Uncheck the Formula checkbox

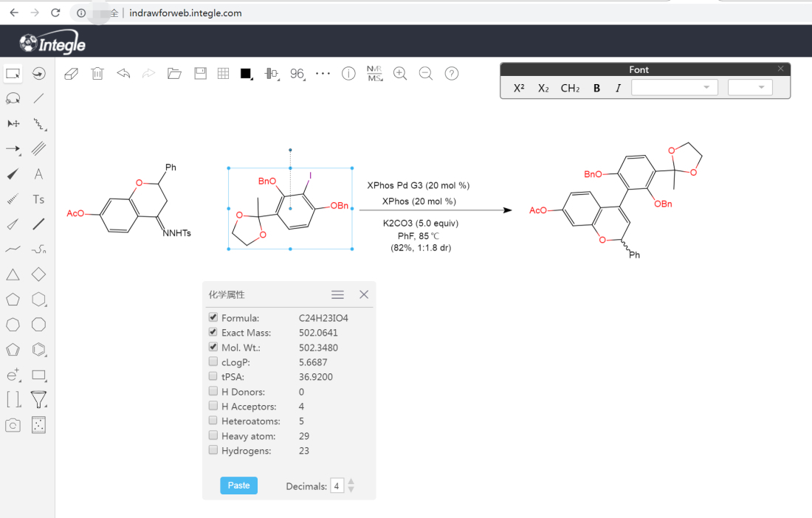pos(213,318)
